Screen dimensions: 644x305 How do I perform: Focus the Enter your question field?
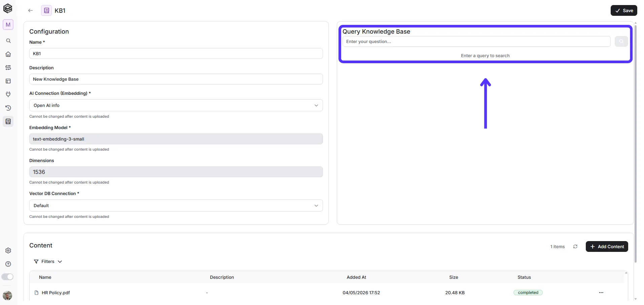(476, 41)
